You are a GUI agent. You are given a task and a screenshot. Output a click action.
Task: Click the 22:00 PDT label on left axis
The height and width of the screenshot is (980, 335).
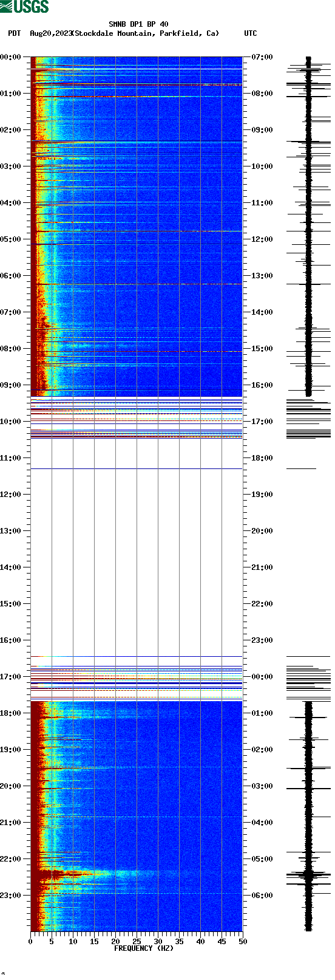pos(10,859)
